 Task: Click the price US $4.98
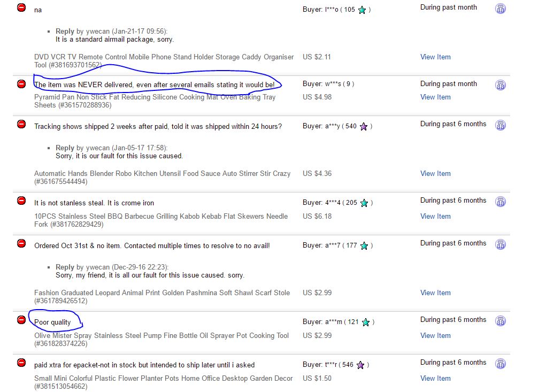(317, 97)
